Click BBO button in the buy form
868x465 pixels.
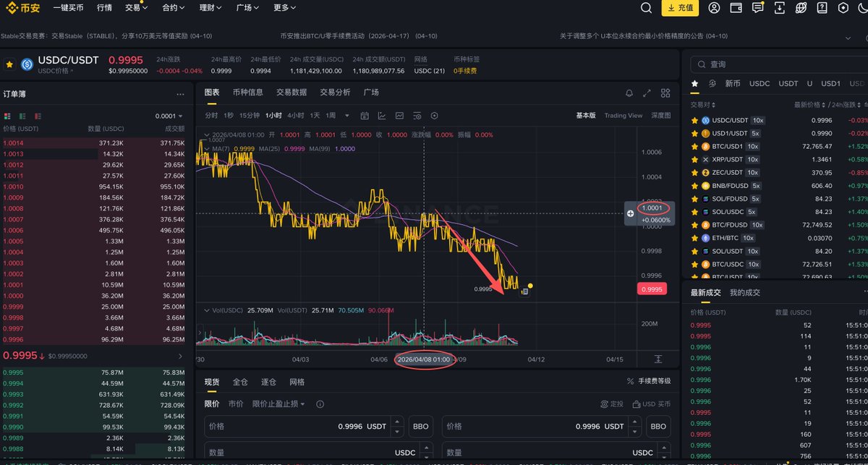[x=421, y=427]
